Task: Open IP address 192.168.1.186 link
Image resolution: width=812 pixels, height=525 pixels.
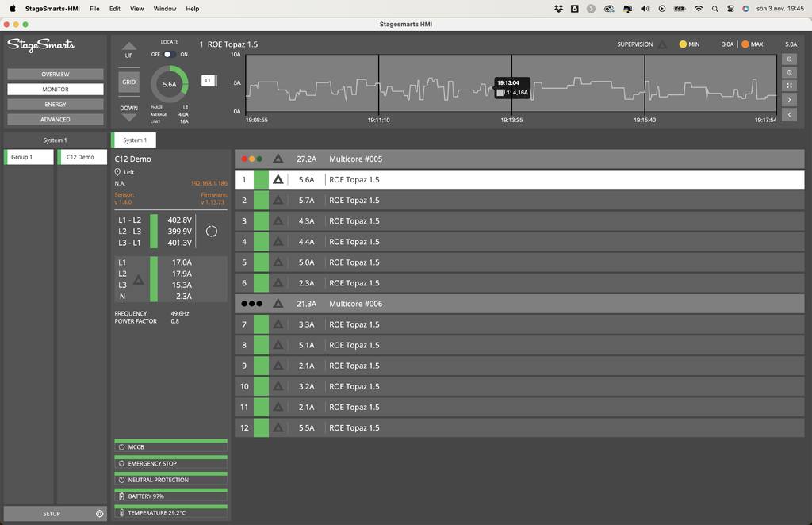Action: 209,183
